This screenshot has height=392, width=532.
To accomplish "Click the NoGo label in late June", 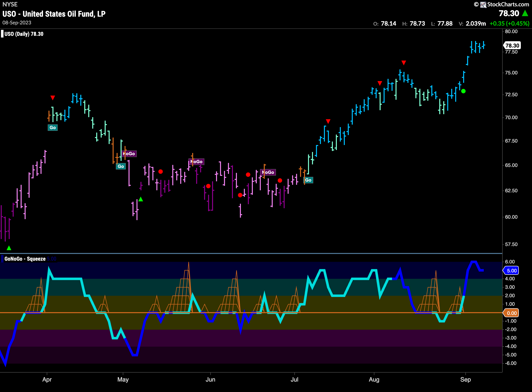I will pyautogui.click(x=268, y=172).
